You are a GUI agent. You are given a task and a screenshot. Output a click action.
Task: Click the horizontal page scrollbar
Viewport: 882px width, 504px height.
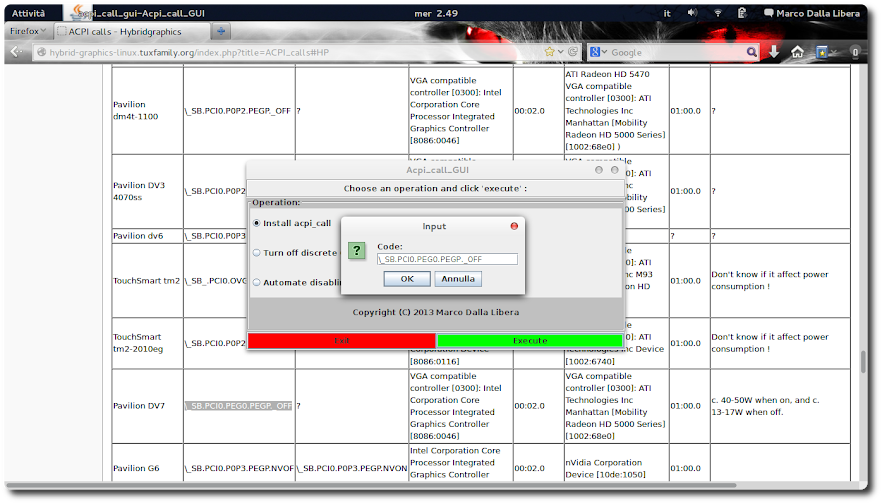click(371, 485)
